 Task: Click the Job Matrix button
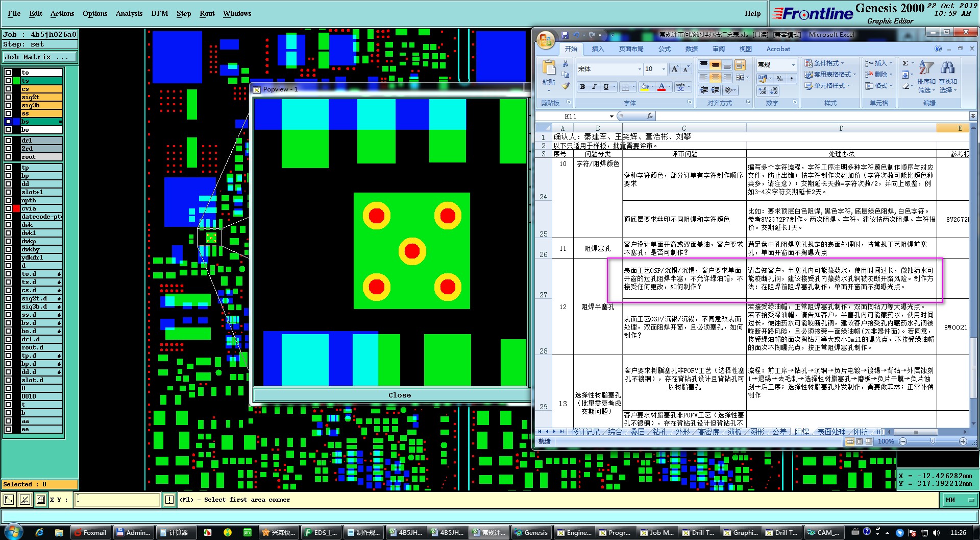tap(40, 57)
